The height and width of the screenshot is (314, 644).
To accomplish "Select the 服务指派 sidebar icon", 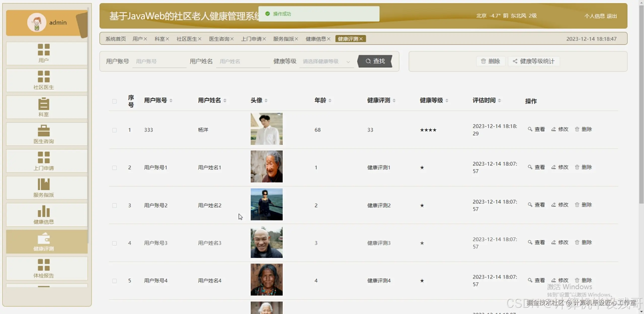I will click(x=44, y=184).
